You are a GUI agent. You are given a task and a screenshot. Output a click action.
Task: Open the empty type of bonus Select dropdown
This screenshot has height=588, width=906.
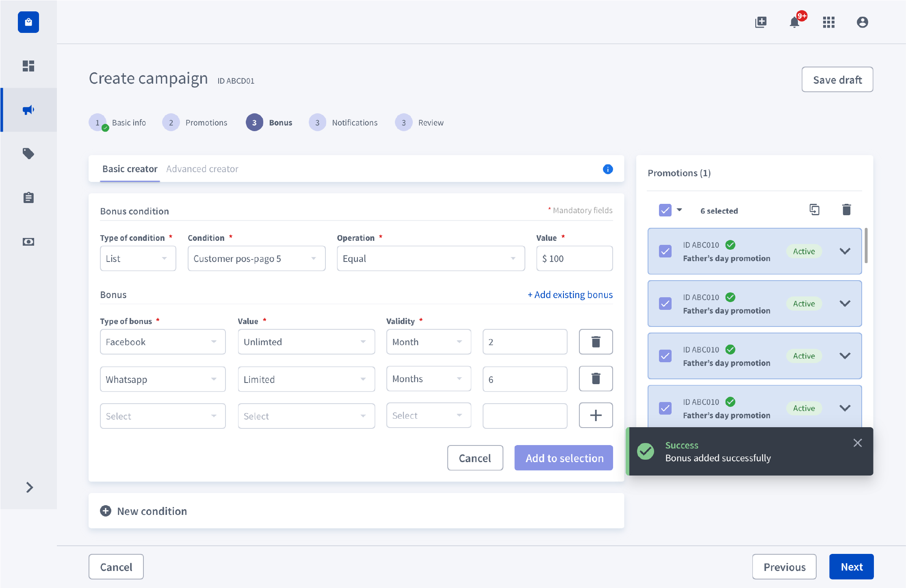click(163, 416)
